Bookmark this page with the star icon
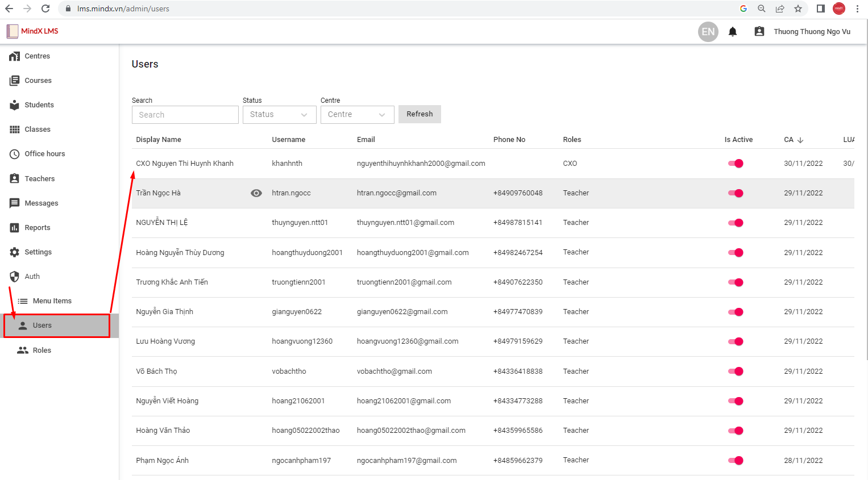This screenshot has width=868, height=480. pos(798,9)
